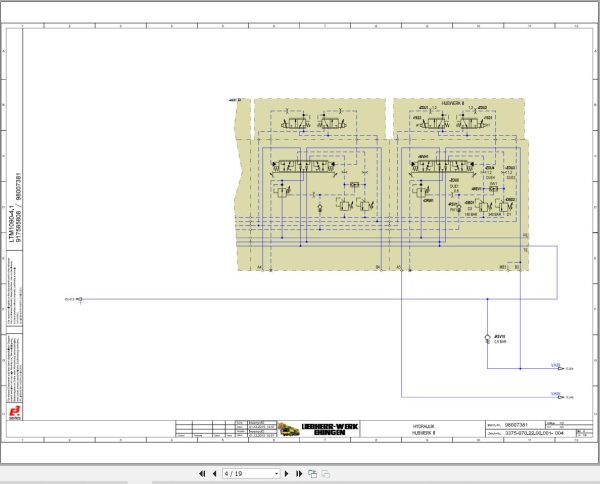The height and width of the screenshot is (484, 600).
Task: Click the HYDRAULIK title in the title block
Action: coord(423,426)
